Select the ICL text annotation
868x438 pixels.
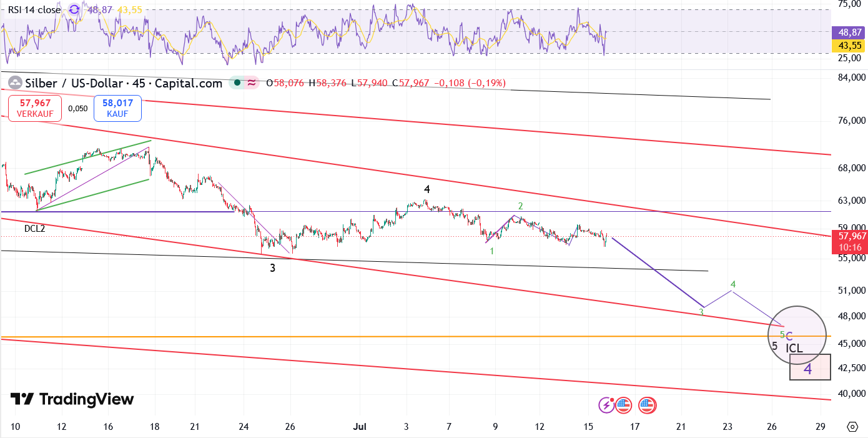pos(794,348)
